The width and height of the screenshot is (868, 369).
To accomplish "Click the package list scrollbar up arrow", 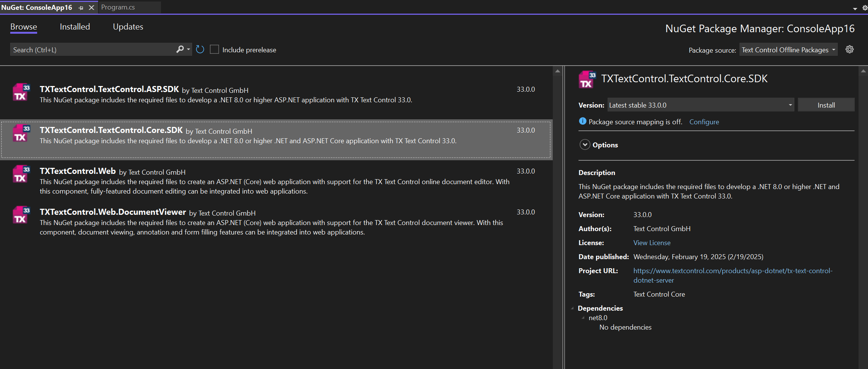I will pyautogui.click(x=557, y=71).
